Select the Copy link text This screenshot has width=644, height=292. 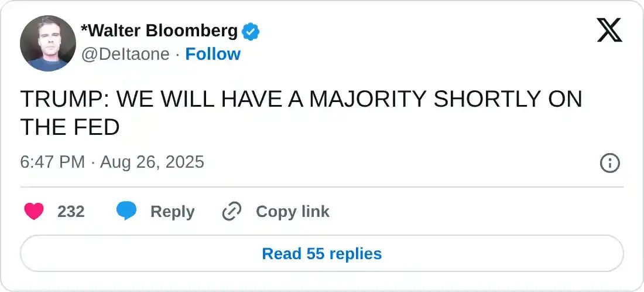[x=292, y=212]
